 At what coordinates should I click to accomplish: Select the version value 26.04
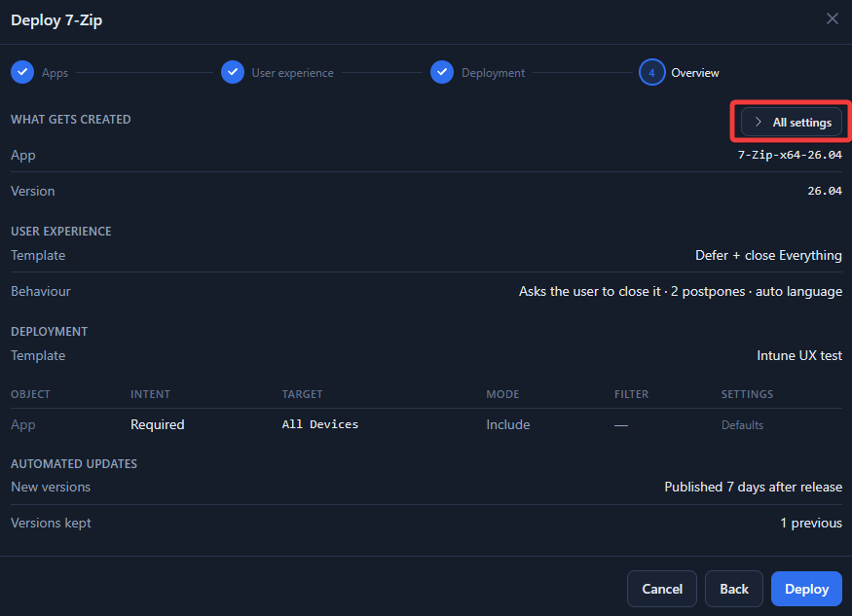(825, 191)
